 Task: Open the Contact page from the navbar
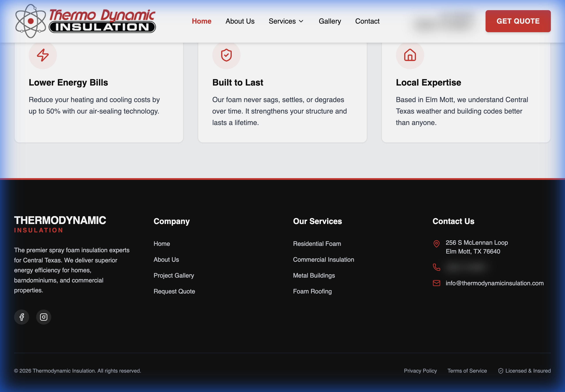[x=367, y=21]
